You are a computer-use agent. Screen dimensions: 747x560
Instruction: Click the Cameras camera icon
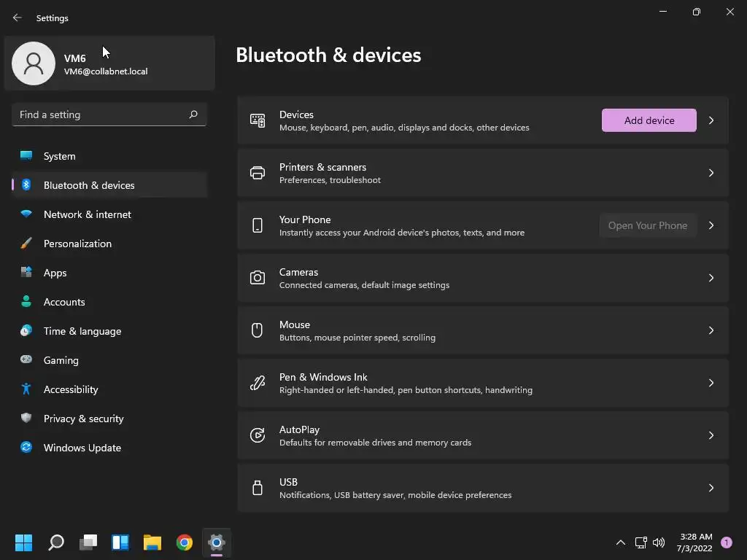(x=258, y=278)
